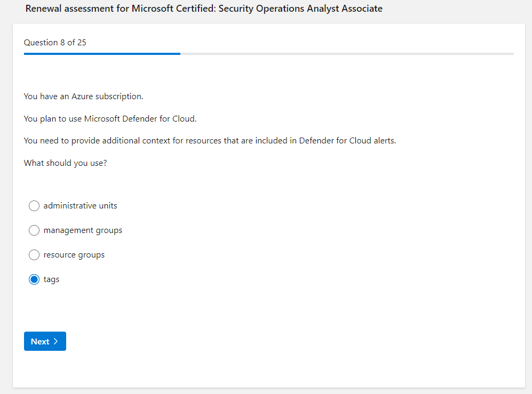Click "You plan to use Microsoft Defender" sentence
The image size is (532, 394).
110,119
